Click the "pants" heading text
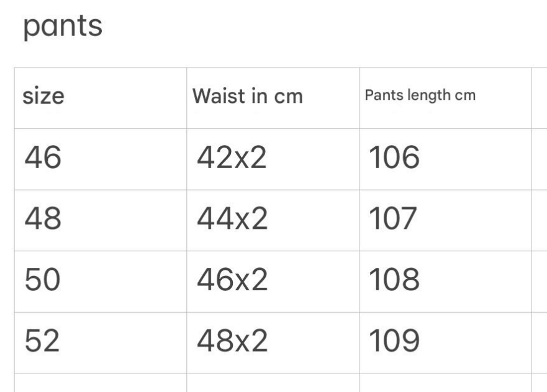The image size is (547, 392). 62,27
